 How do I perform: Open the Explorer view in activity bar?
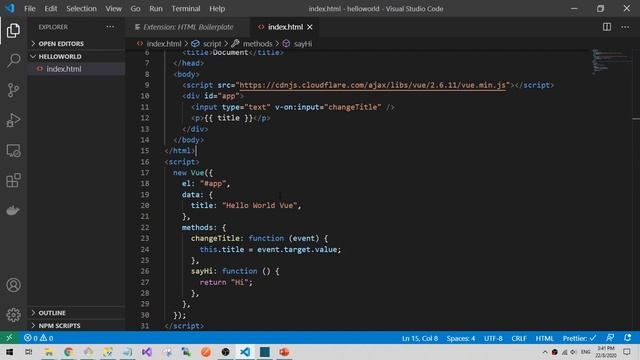pos(13,31)
